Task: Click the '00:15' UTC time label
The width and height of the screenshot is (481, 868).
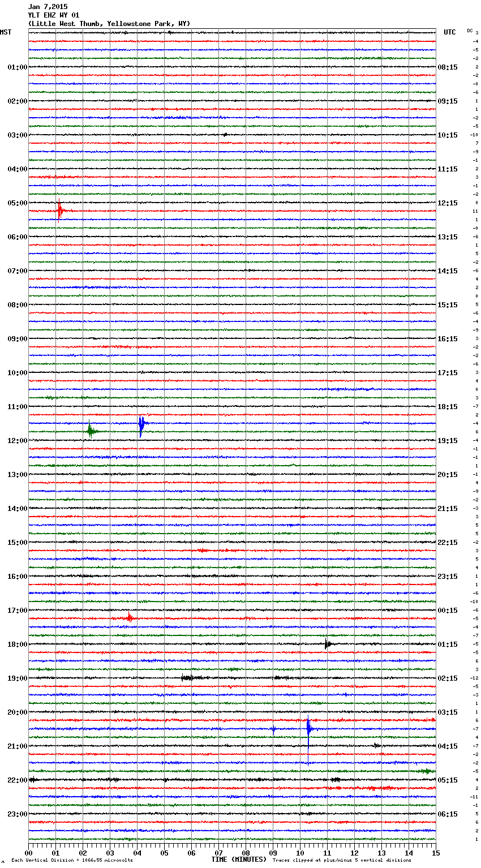Action: 448,611
